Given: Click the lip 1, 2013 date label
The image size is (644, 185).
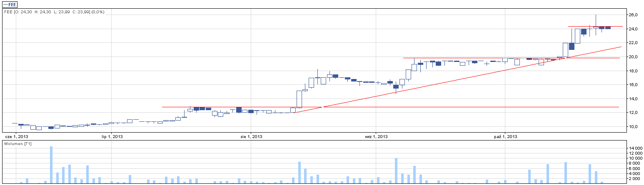Looking at the screenshot, I should 112,136.
